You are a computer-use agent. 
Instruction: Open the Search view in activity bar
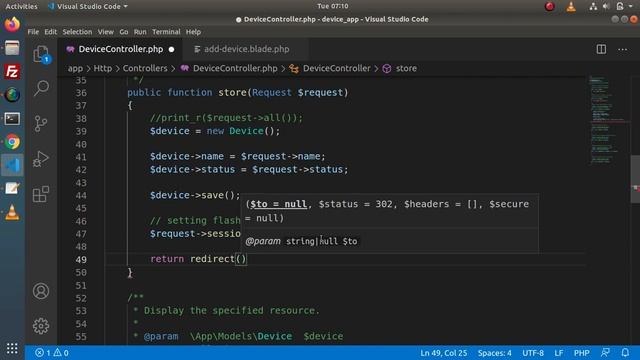click(41, 88)
